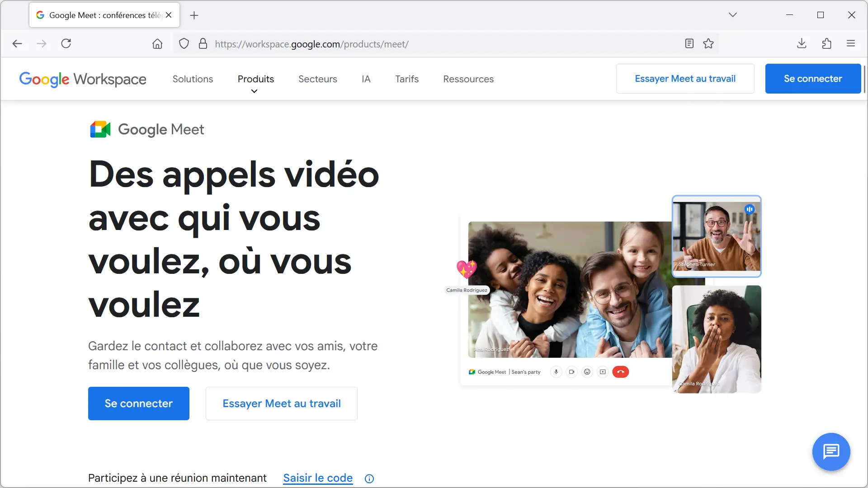Click the hero Se connecter button

(x=139, y=404)
